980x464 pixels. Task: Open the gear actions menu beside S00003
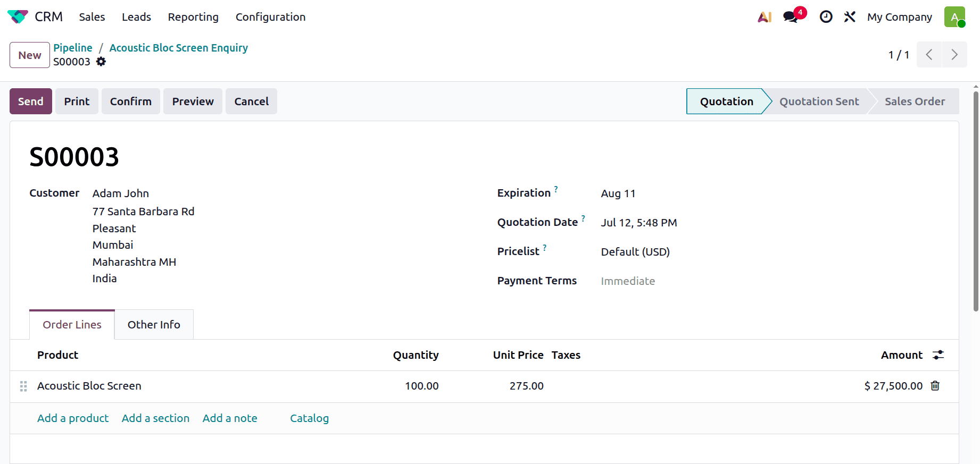(x=101, y=62)
